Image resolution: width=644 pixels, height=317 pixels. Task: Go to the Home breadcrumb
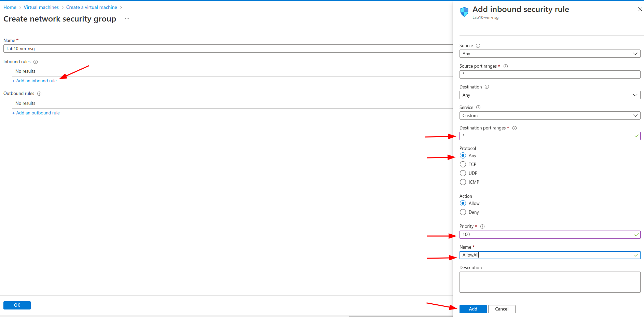(10, 7)
